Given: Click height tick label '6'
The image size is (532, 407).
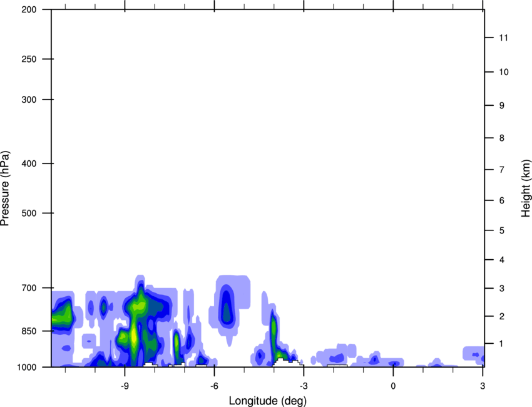Looking at the screenshot, I should point(502,200).
